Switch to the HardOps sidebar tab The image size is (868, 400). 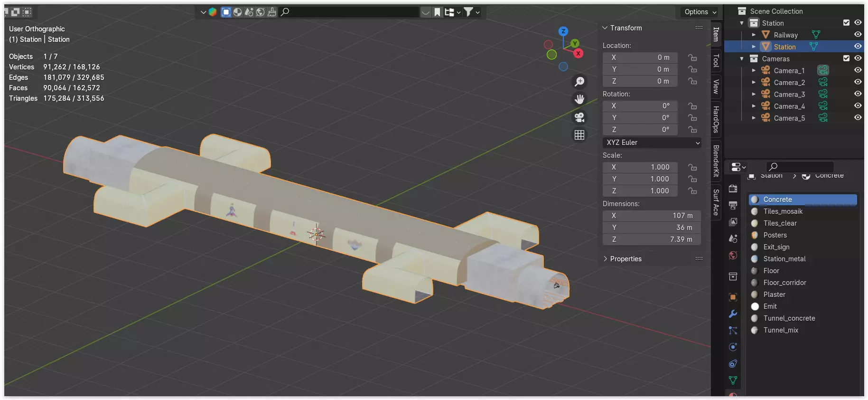(716, 119)
